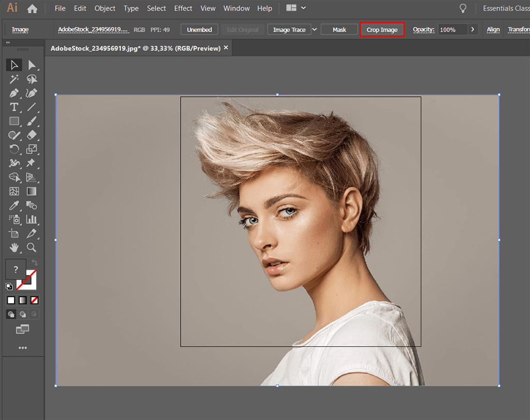The height and width of the screenshot is (420, 530).
Task: Grab the Hand tool
Action: pos(14,248)
